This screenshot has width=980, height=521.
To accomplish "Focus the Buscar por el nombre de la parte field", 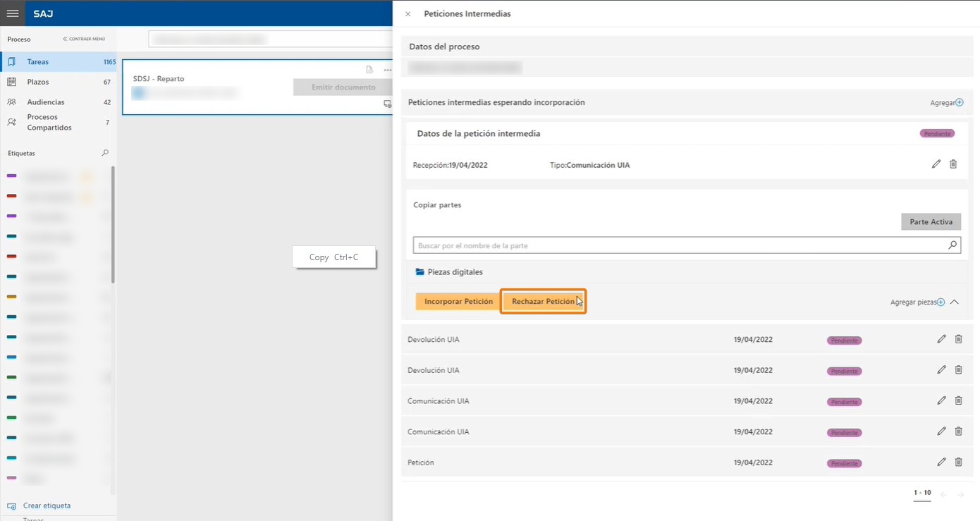I will 687,245.
